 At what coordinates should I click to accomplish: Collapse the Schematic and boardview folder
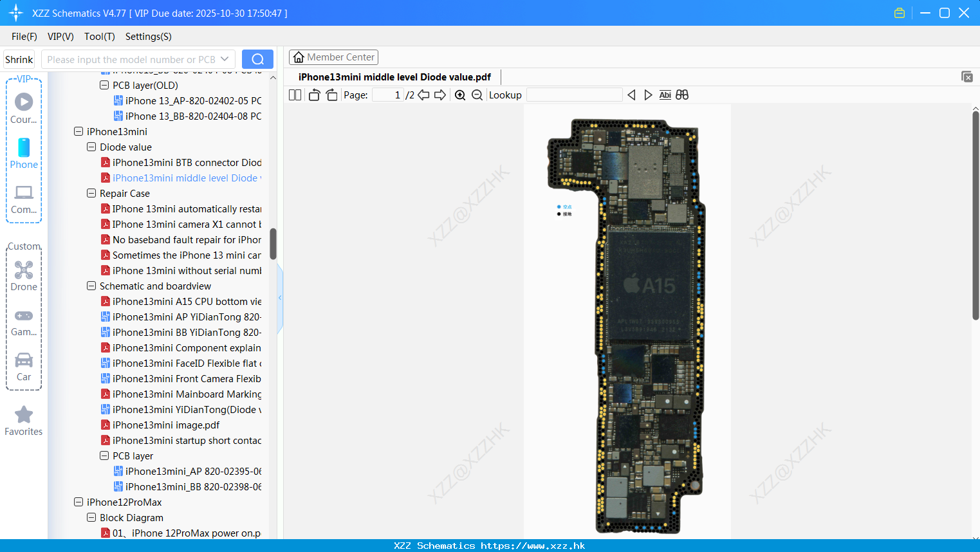click(91, 286)
